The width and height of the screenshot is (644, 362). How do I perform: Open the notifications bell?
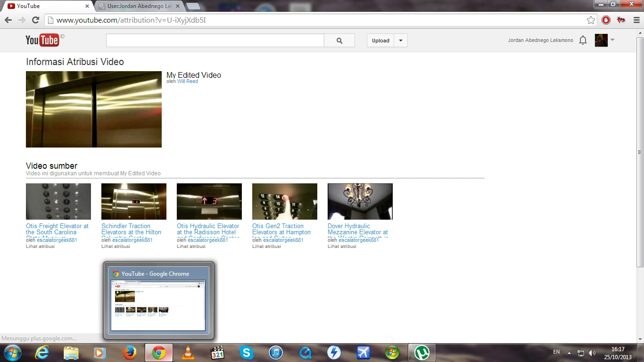583,41
